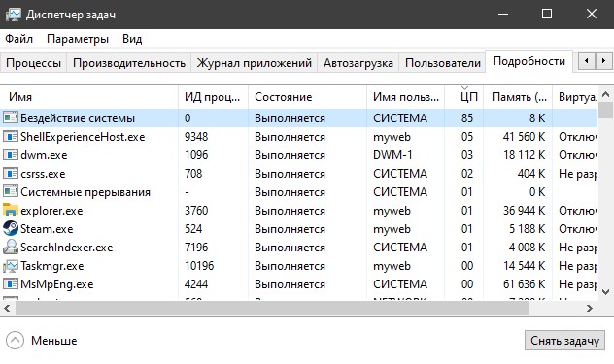Maximize the Task Manager window

tap(547, 15)
